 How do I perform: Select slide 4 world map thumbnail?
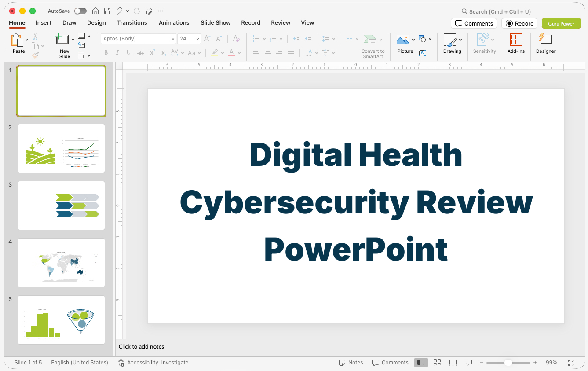(x=61, y=263)
